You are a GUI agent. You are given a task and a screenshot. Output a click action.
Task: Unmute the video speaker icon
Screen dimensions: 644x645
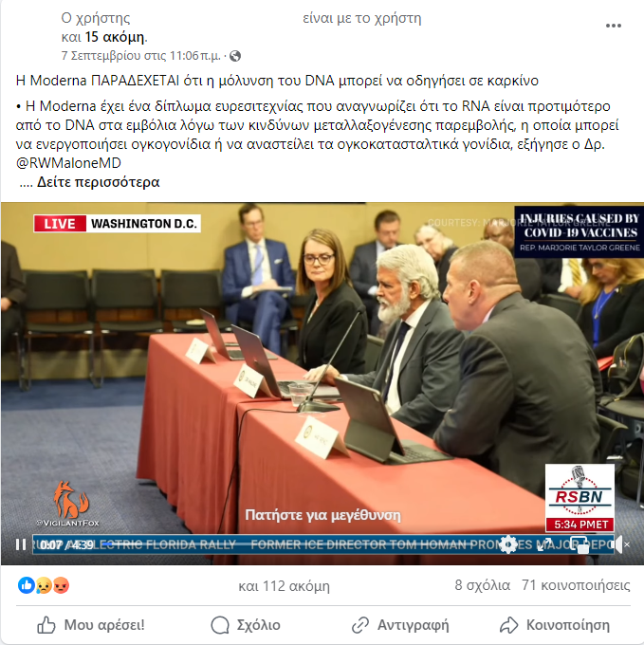point(620,544)
